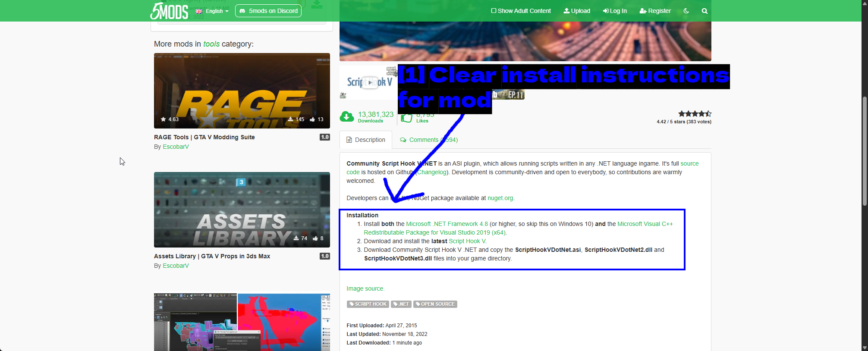Switch to the Comments tab
Image resolution: width=868 pixels, height=351 pixels.
click(x=429, y=140)
